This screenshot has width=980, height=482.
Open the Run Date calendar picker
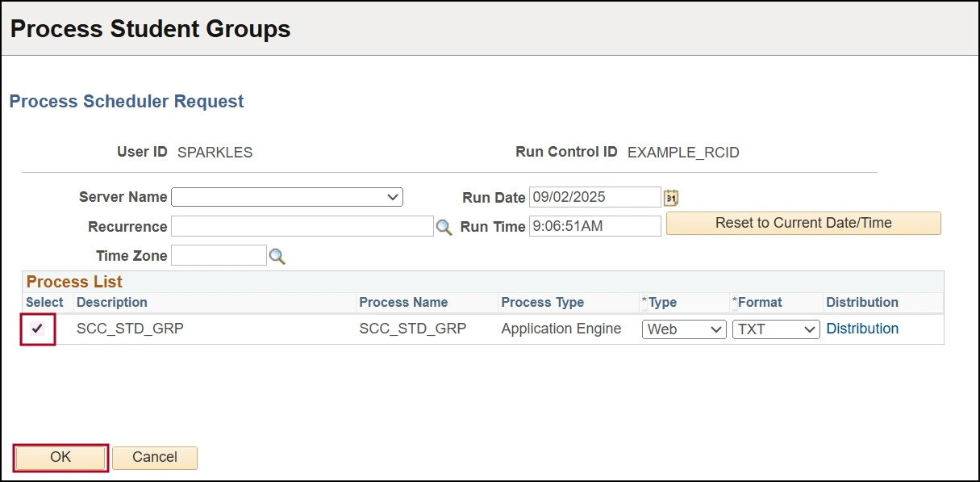[671, 198]
